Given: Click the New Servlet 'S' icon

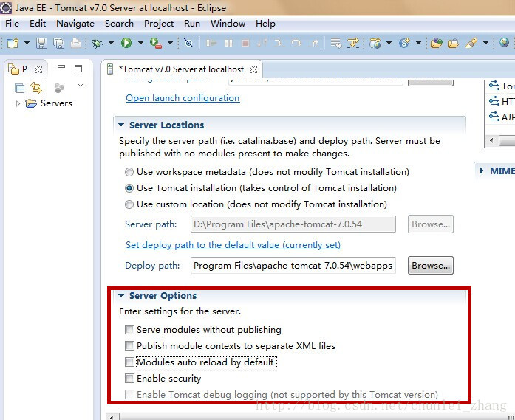Looking at the screenshot, I should (x=404, y=43).
